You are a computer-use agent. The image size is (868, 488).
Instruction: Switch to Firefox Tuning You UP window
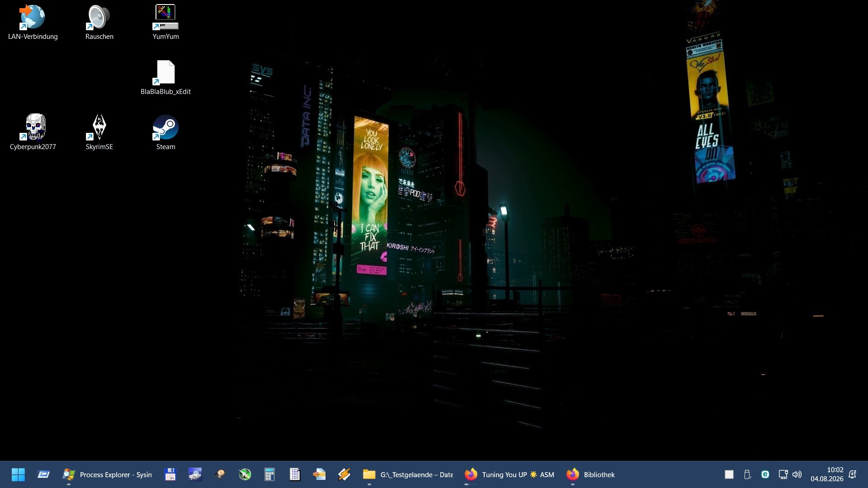coord(509,474)
